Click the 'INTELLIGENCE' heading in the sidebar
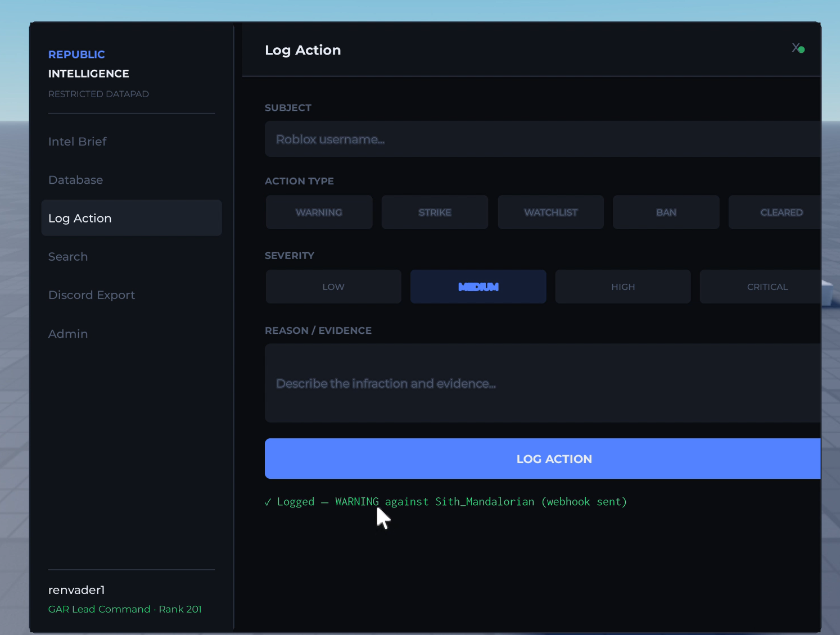Viewport: 840px width, 635px height. 89,74
